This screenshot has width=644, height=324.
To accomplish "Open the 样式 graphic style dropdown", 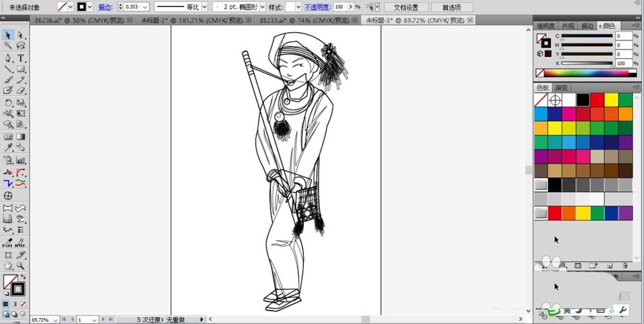I will point(298,7).
